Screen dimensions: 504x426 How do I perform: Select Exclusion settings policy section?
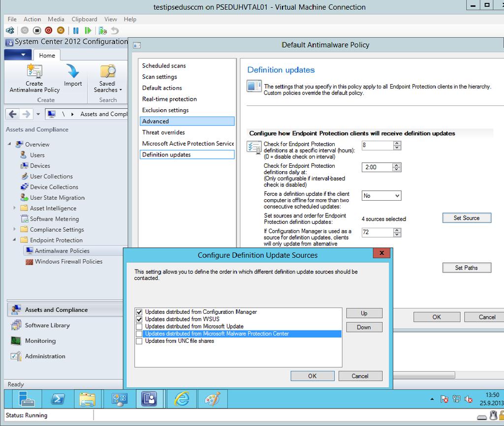187,110
